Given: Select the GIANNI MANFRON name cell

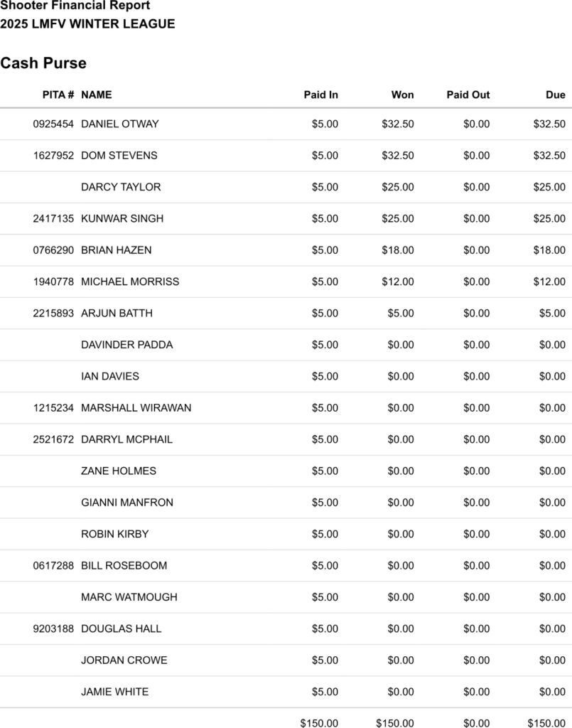Looking at the screenshot, I should tap(127, 503).
